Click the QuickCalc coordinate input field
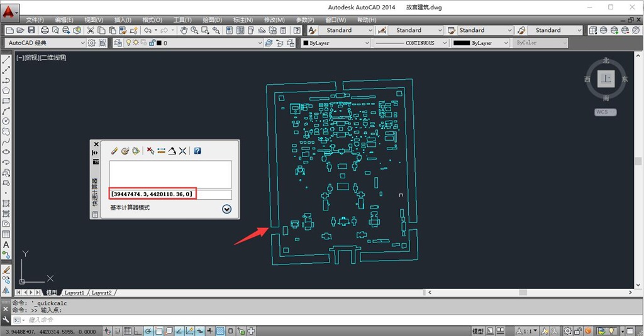Viewport: 644px width, 336px height. tap(171, 195)
